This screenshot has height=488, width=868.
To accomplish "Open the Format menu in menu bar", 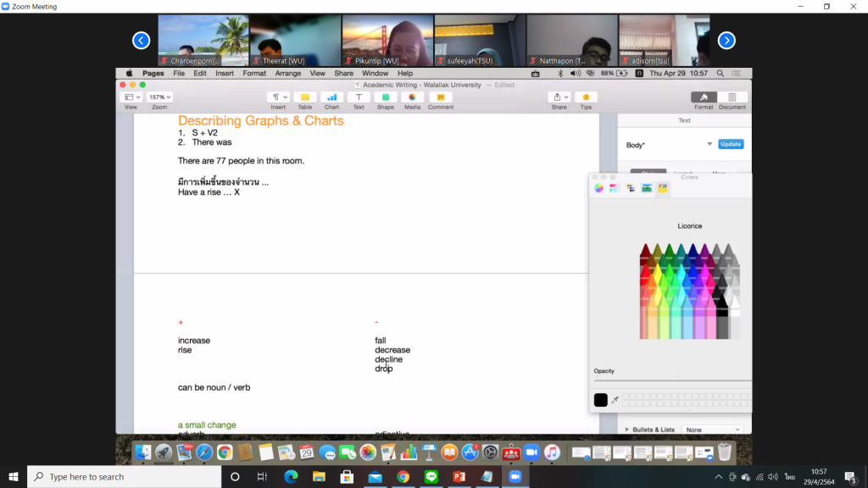I will [254, 74].
